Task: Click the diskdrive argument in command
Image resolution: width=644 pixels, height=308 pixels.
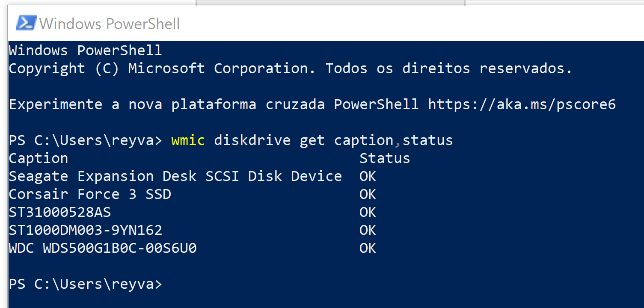Action: click(x=252, y=140)
